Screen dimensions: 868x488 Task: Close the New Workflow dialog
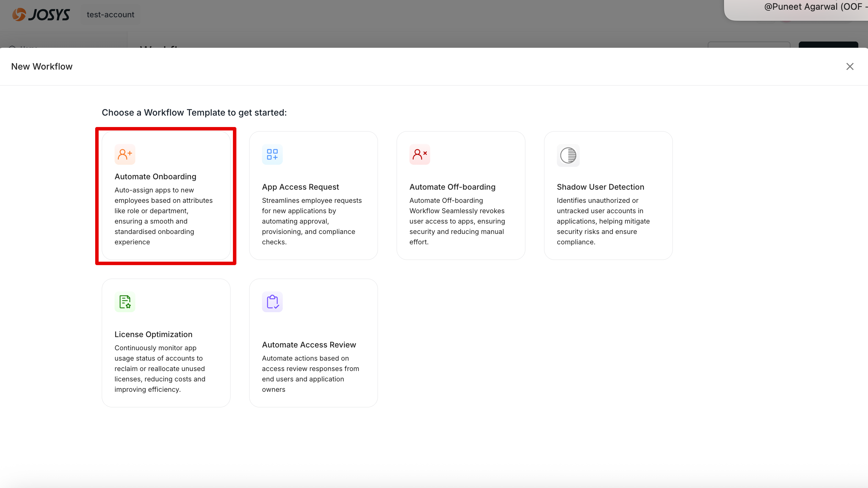pos(850,66)
